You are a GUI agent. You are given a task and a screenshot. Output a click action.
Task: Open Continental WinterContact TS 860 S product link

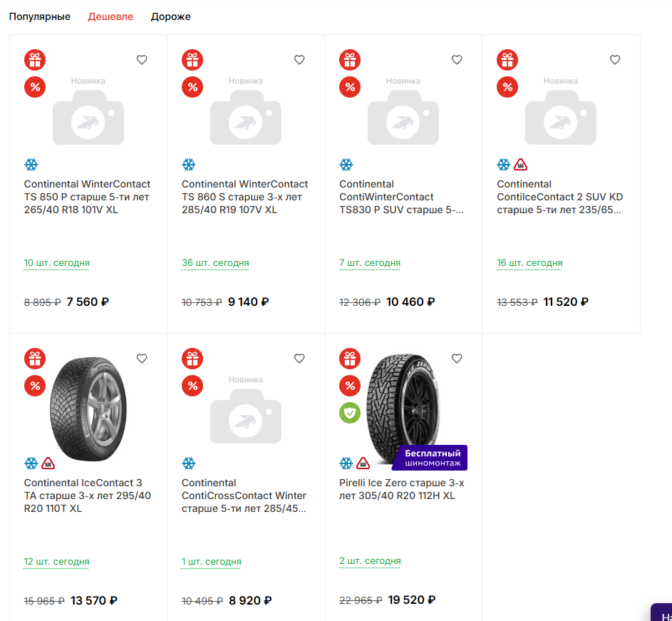click(x=244, y=197)
